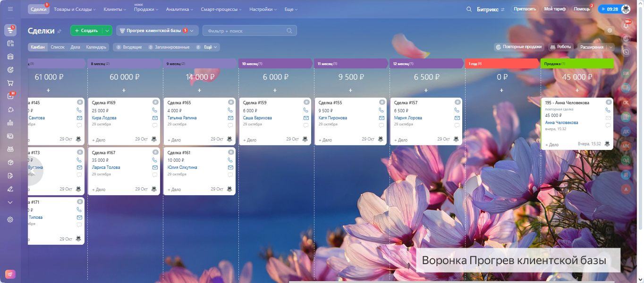Click envelope icon on Сделка #157 card
The image size is (644, 283).
457,118
